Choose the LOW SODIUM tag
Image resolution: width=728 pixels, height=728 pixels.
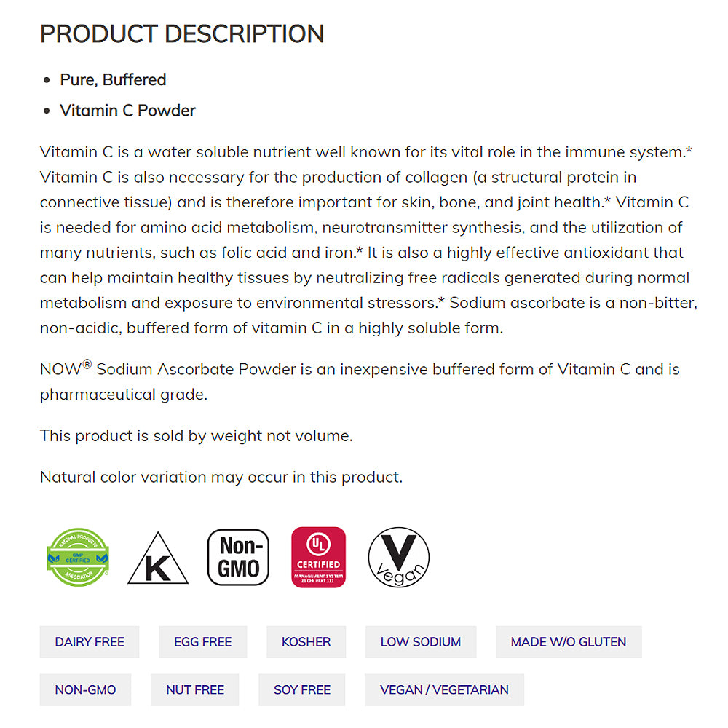[421, 642]
